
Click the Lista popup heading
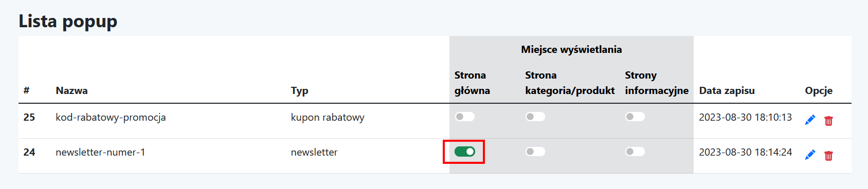click(68, 22)
